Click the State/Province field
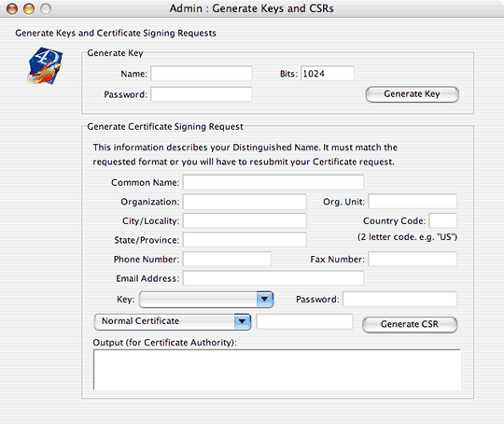Screen dimensions: 504x424 [x=245, y=240]
